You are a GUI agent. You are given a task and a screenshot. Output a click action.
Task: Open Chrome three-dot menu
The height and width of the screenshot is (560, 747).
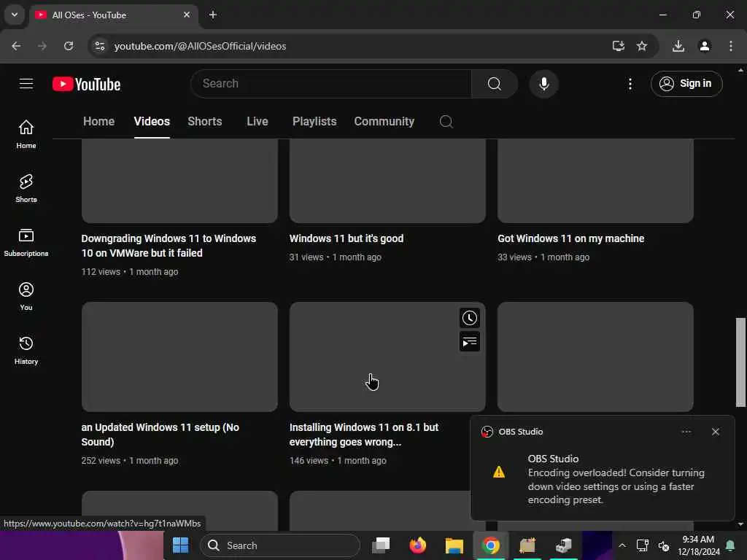tap(731, 46)
